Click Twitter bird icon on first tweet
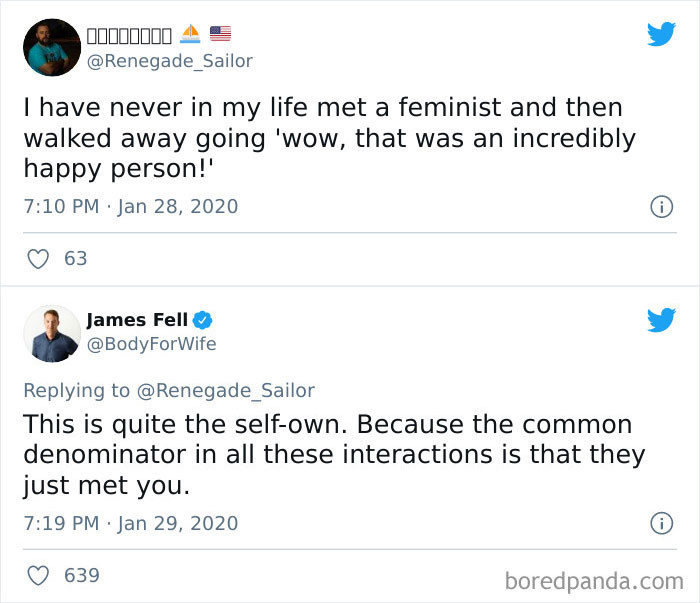 click(661, 34)
